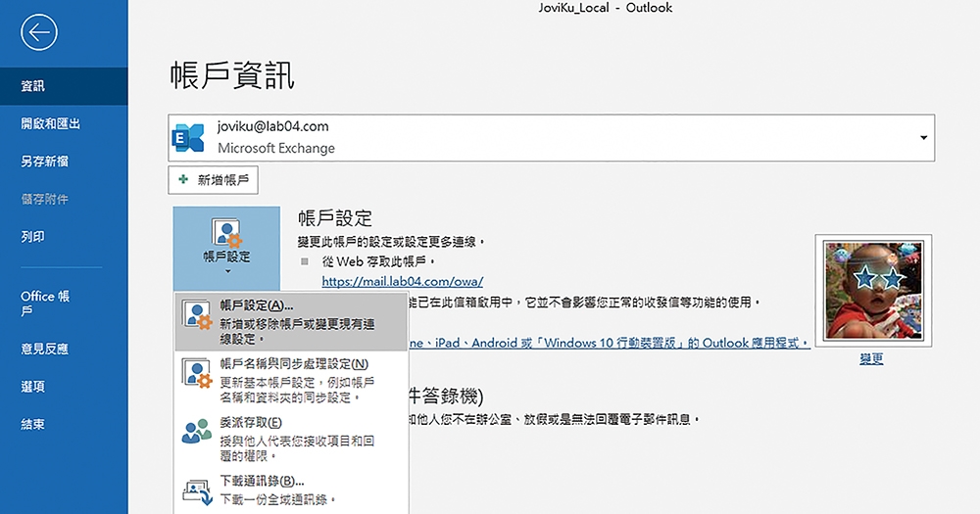This screenshot has width=980, height=514.
Task: Click the 帳戶名稱與同步處理設定 icon
Action: (197, 375)
